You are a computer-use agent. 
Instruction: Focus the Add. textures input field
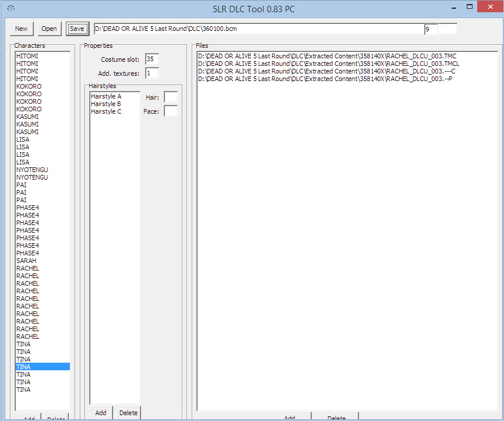click(x=152, y=73)
